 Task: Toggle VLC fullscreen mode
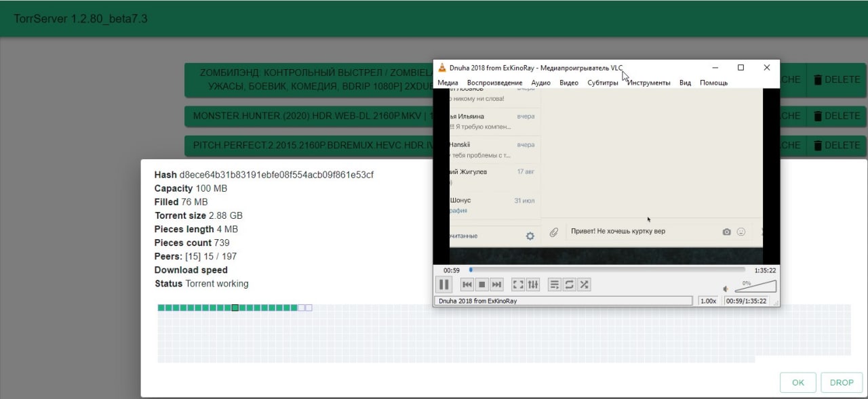[518, 285]
